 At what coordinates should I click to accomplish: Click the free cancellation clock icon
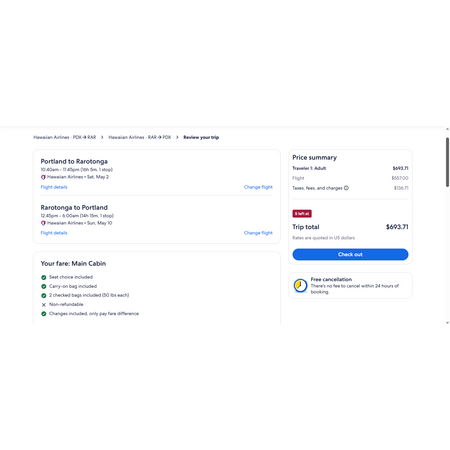pyautogui.click(x=300, y=286)
